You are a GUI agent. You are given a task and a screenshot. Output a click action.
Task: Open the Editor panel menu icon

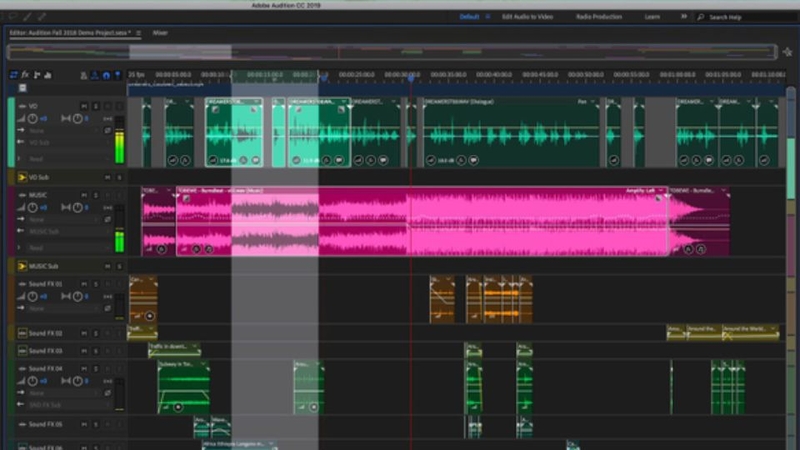click(x=138, y=33)
